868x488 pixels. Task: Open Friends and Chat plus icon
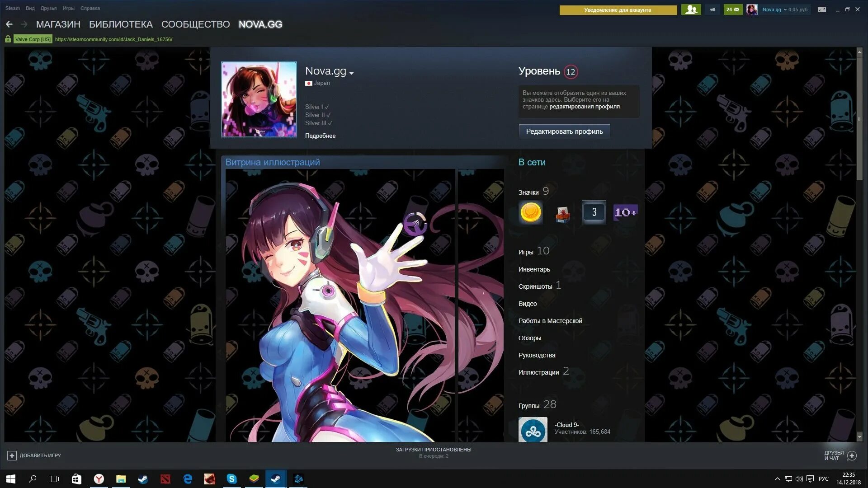tap(852, 455)
